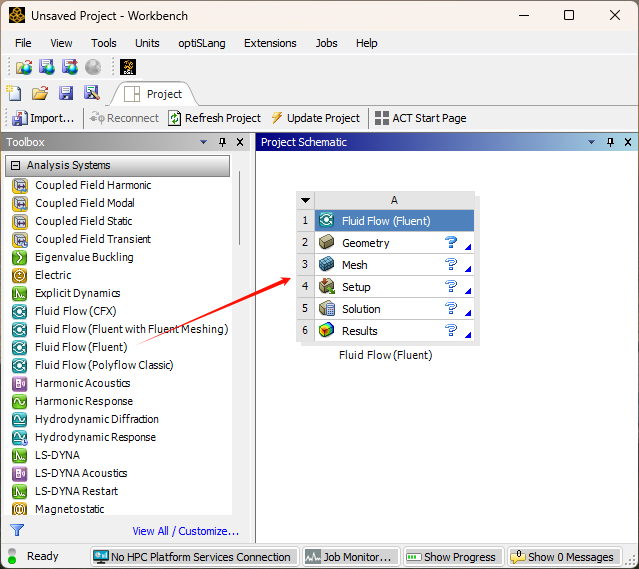Click the Geometry cell icon
Viewport: 639px width, 569px height.
click(x=326, y=243)
